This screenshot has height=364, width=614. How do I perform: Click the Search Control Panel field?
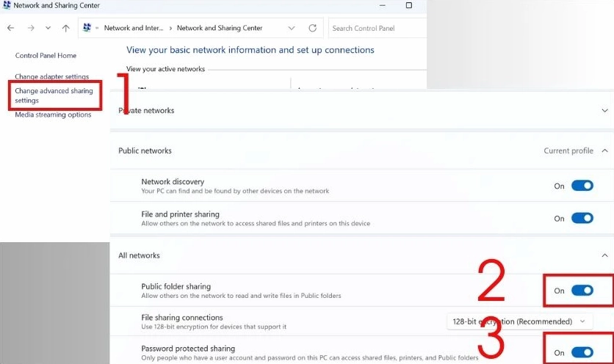(377, 28)
